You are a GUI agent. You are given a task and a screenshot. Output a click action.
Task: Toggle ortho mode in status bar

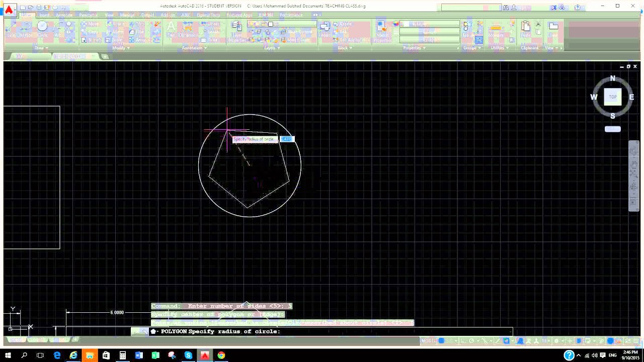(x=464, y=341)
